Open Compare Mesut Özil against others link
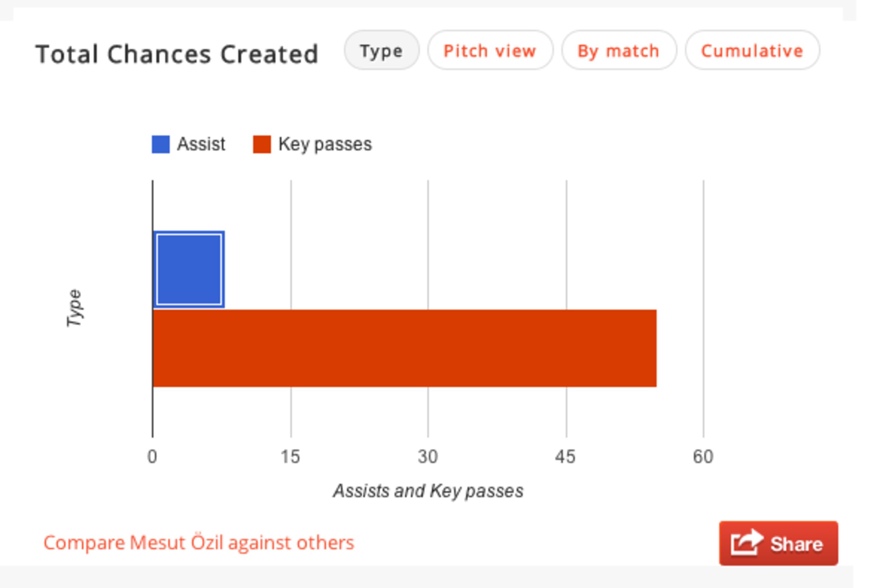 [199, 542]
